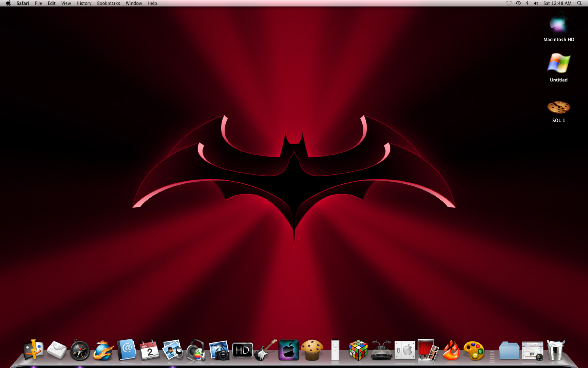Open System Preferences switch icon
588x368 pixels.
pos(405,350)
